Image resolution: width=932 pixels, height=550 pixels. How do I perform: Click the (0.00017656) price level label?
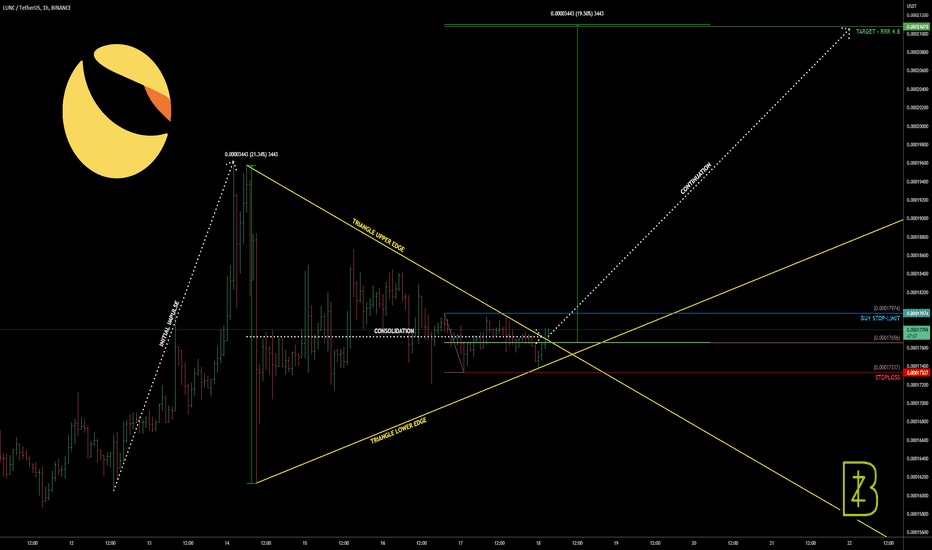click(886, 338)
